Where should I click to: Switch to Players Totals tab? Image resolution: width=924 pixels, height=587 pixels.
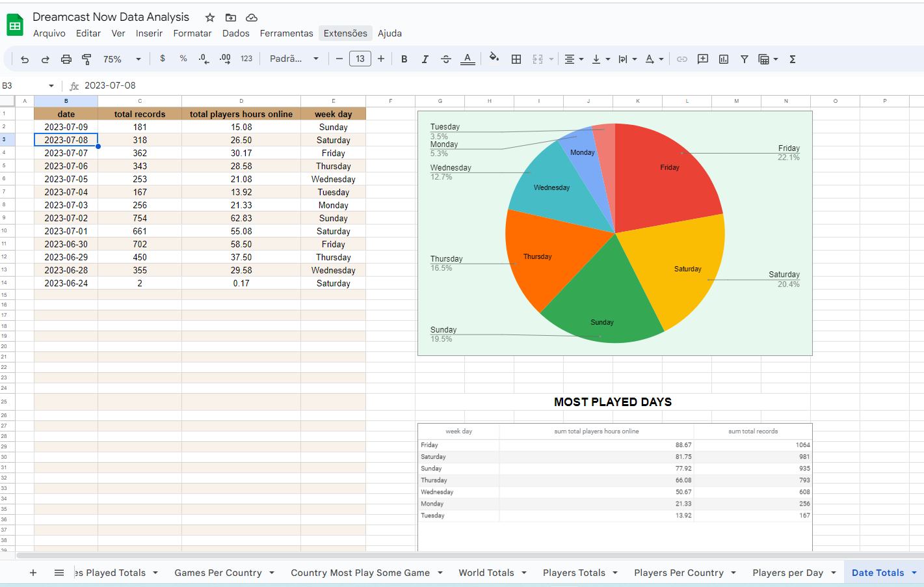coord(574,573)
